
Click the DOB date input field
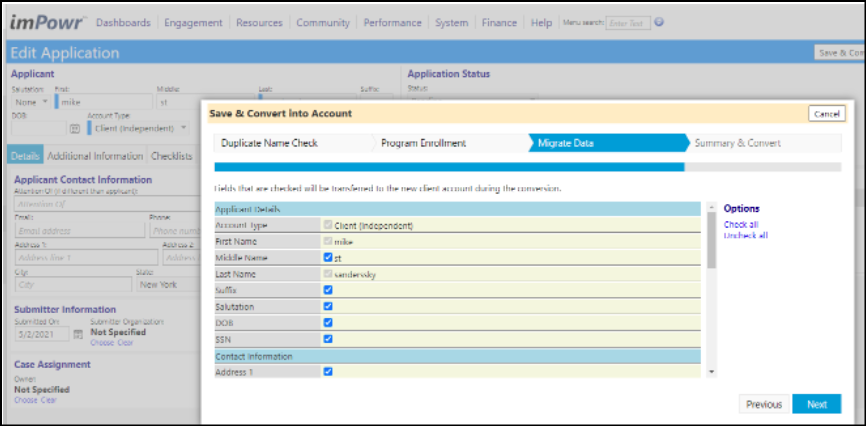click(x=39, y=128)
